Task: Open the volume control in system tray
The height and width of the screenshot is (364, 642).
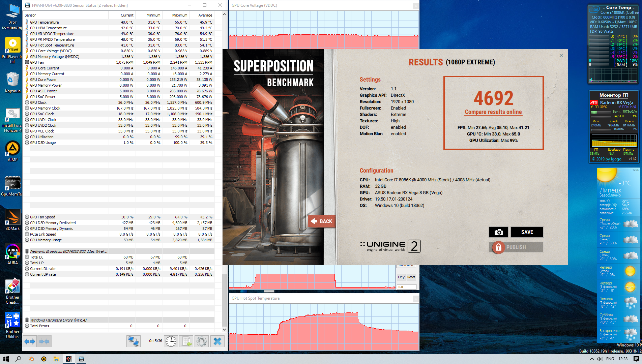Action: (600, 359)
